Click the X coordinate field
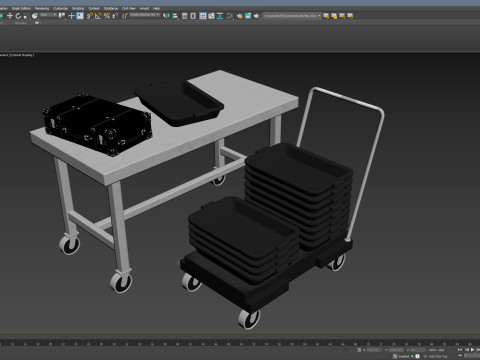The image size is (480, 360). pos(374,350)
